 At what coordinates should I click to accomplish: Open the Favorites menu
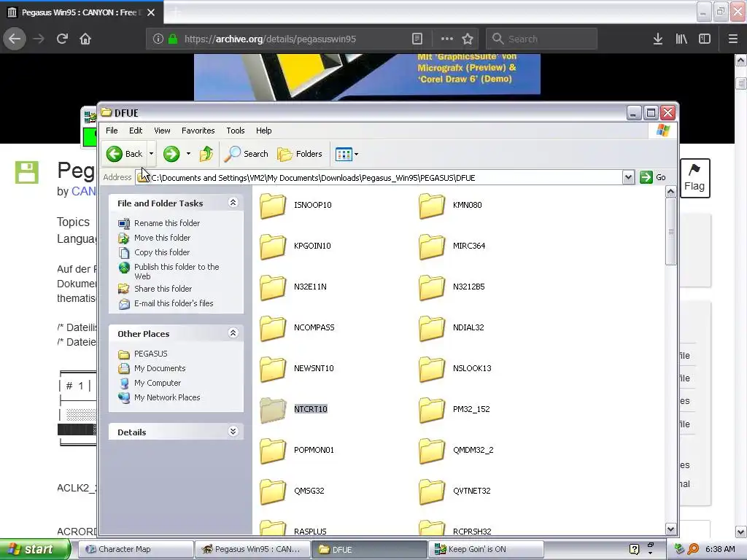198,131
